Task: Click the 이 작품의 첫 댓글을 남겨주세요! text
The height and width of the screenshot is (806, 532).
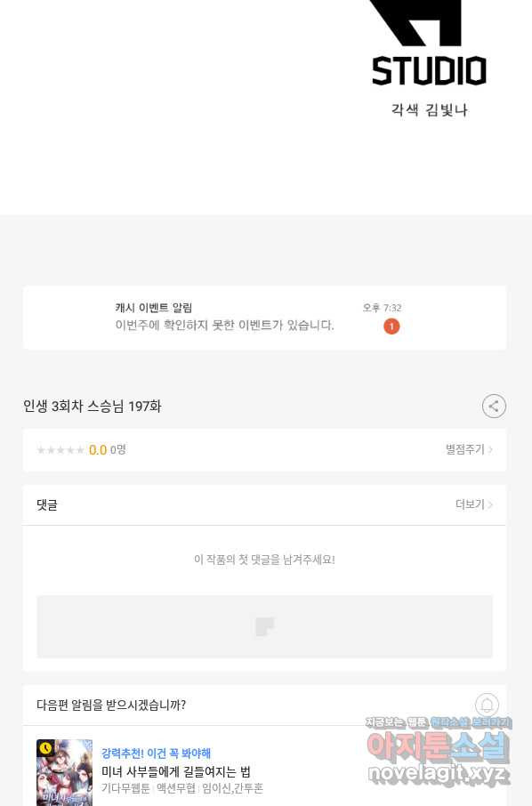Action: pos(265,560)
